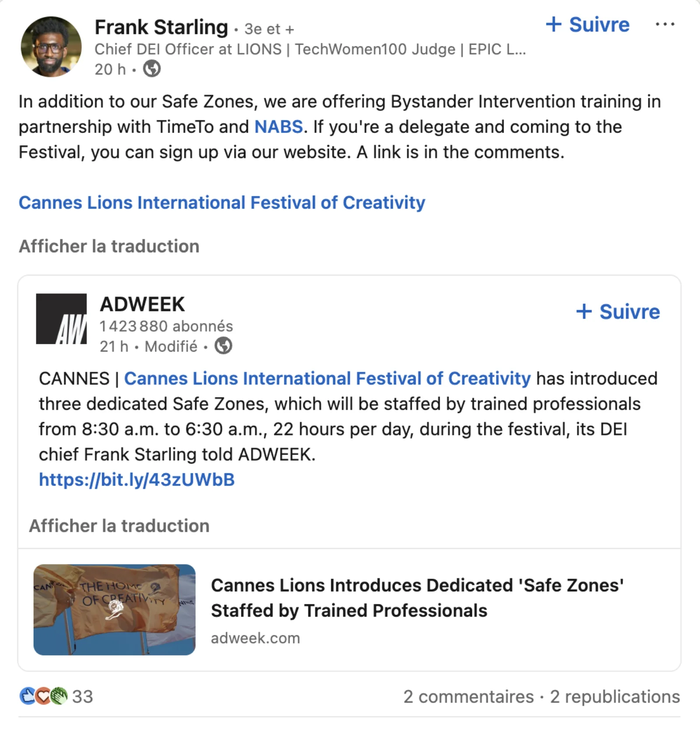Follow ADWEEK with its Suivre button
The width and height of the screenshot is (700, 730).
[618, 312]
